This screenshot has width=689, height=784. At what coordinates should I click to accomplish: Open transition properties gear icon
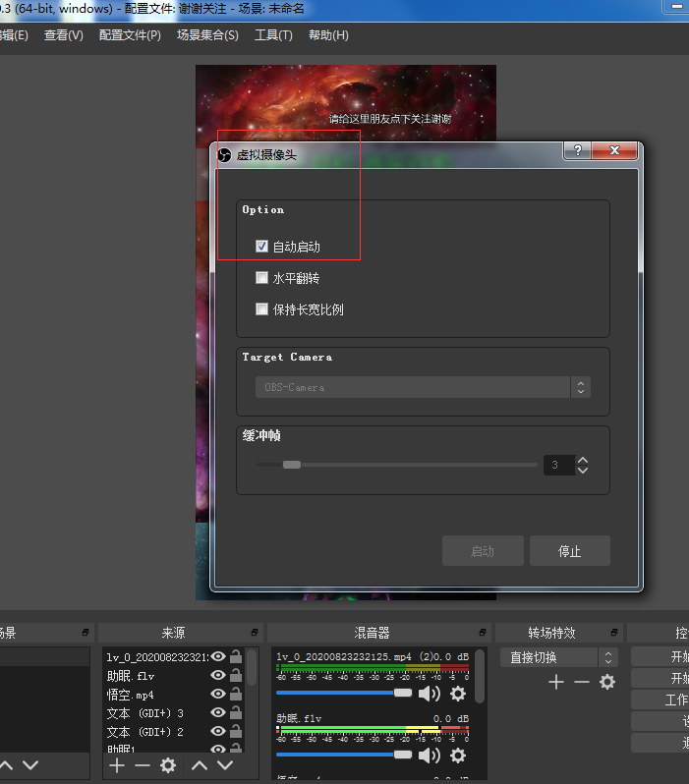click(607, 682)
